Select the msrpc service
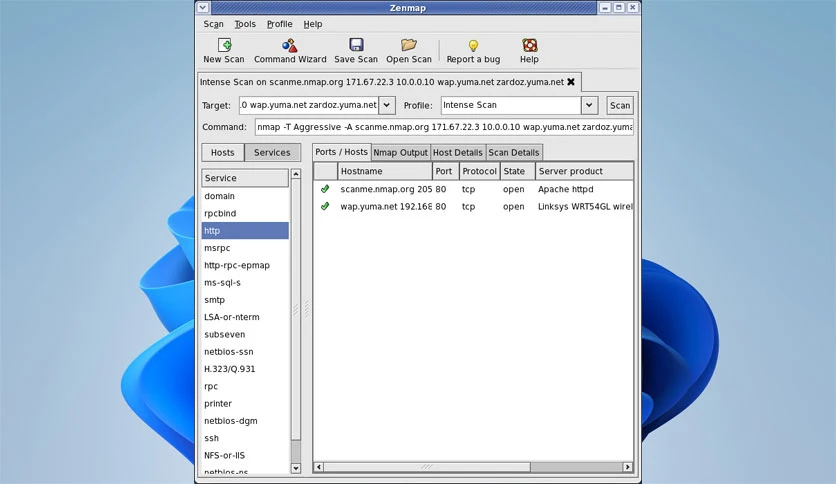 pos(245,248)
